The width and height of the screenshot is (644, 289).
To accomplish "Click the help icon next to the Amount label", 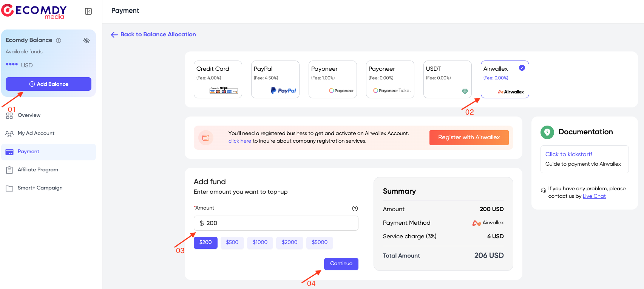I will pos(355,208).
